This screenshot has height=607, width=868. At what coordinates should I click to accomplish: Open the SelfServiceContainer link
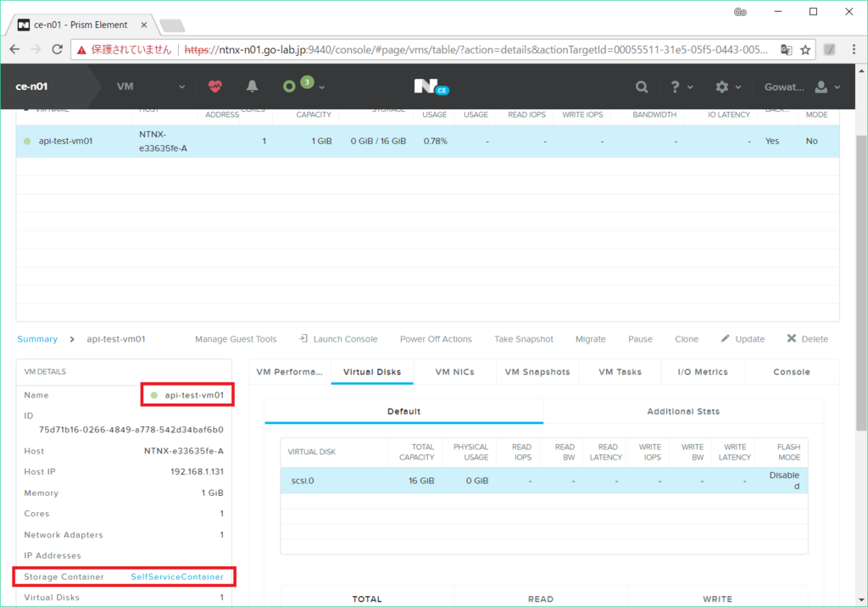pos(177,576)
